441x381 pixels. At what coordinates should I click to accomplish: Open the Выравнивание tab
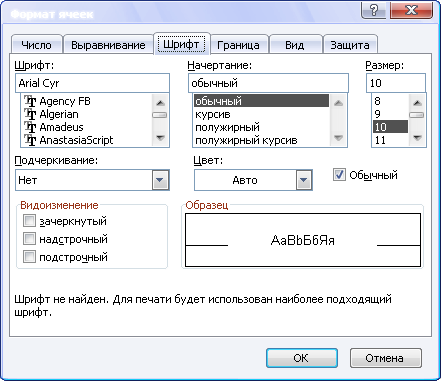(x=108, y=45)
